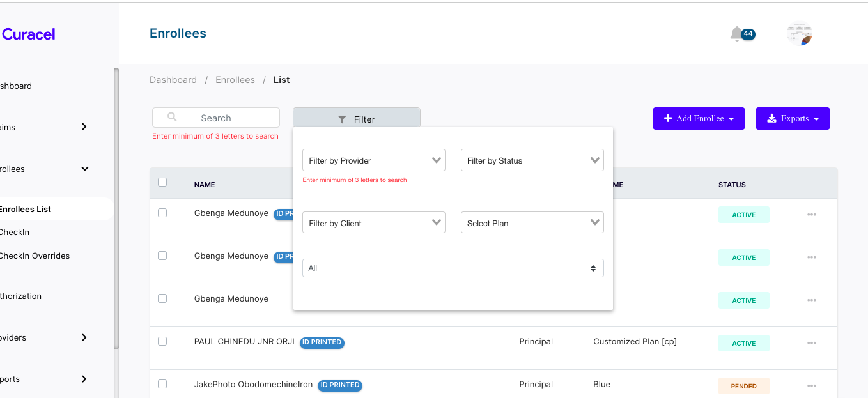The width and height of the screenshot is (868, 398).
Task: Open more options for PAUL CHINEDU JNR ORJI
Action: [811, 343]
